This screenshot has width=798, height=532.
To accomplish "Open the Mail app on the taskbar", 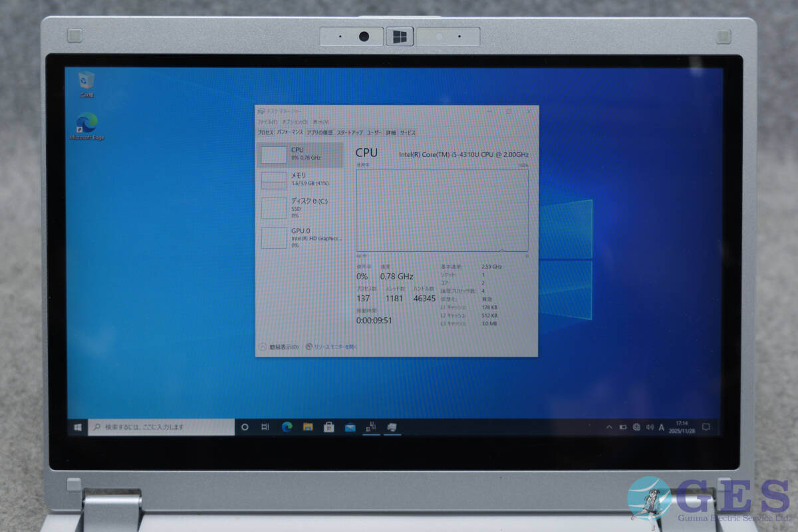I will (x=350, y=427).
